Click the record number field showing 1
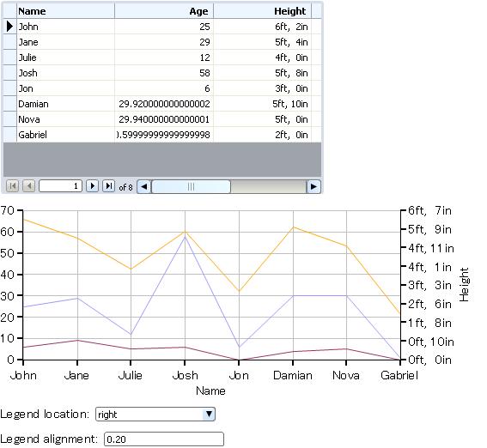This screenshot has width=487, height=448. [61, 186]
